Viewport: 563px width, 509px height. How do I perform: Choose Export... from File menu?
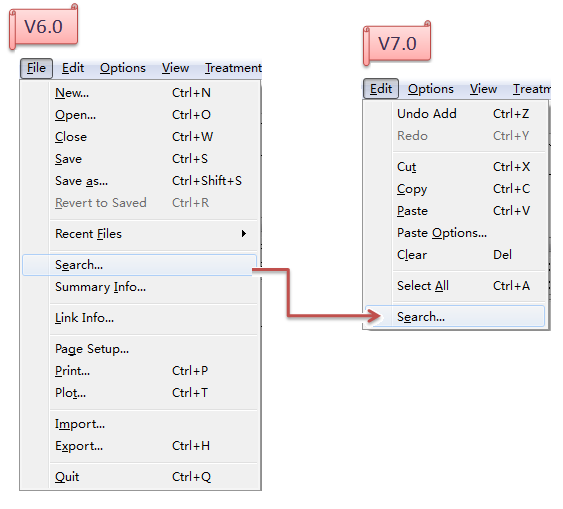tap(140, 446)
